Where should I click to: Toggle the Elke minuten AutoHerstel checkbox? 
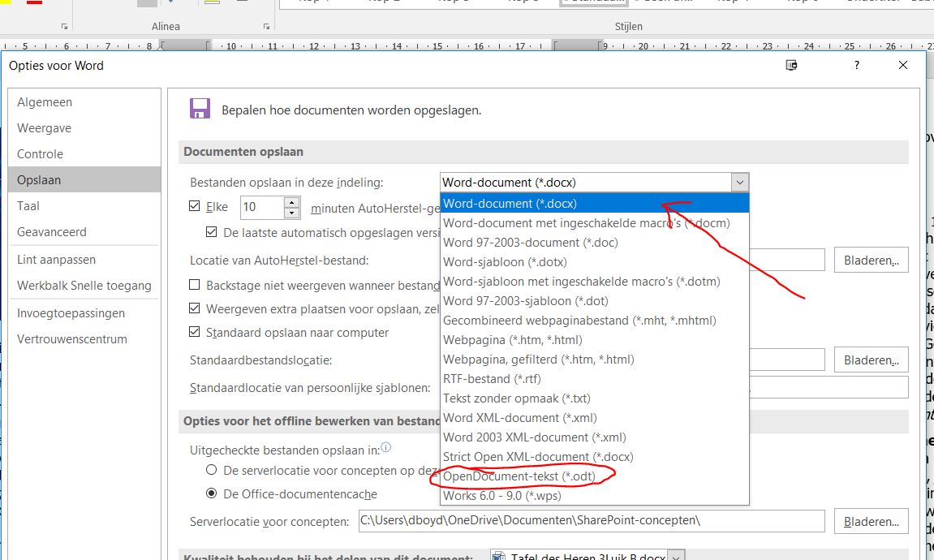tap(194, 206)
